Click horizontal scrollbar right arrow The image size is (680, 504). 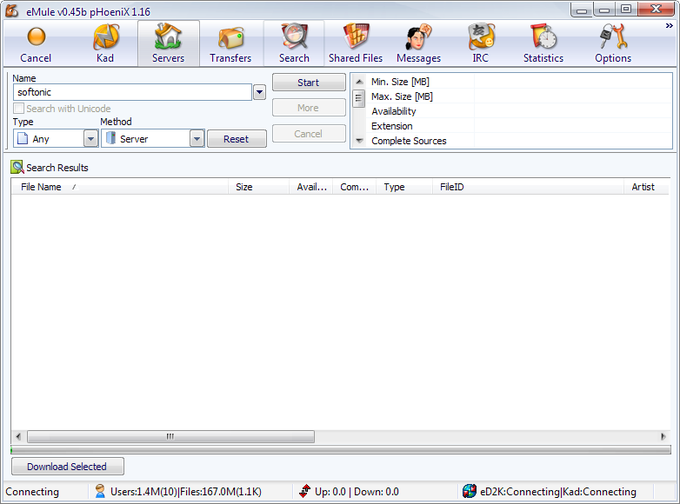pos(663,436)
